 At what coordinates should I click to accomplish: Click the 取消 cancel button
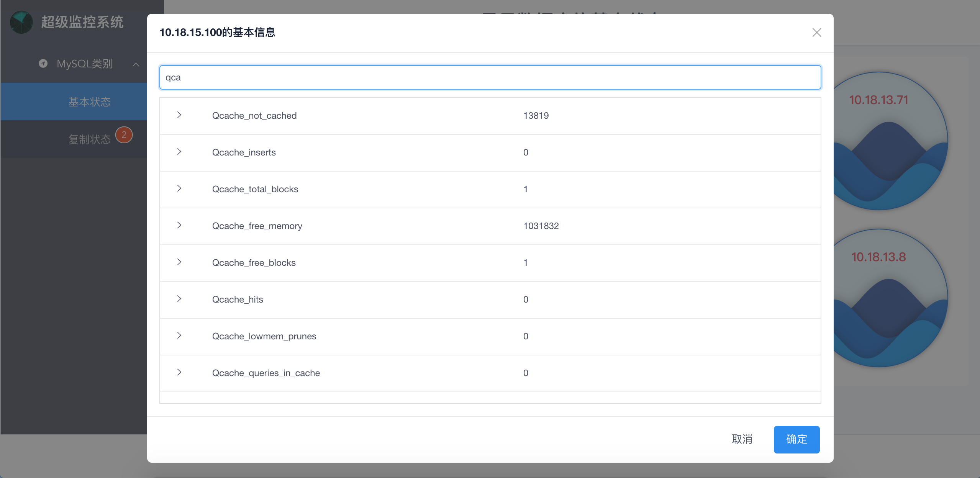[742, 439]
